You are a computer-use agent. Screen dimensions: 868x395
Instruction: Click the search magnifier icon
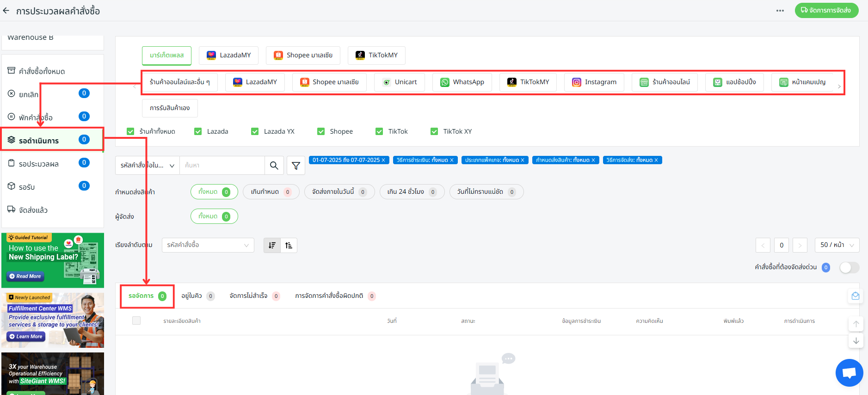pyautogui.click(x=274, y=166)
